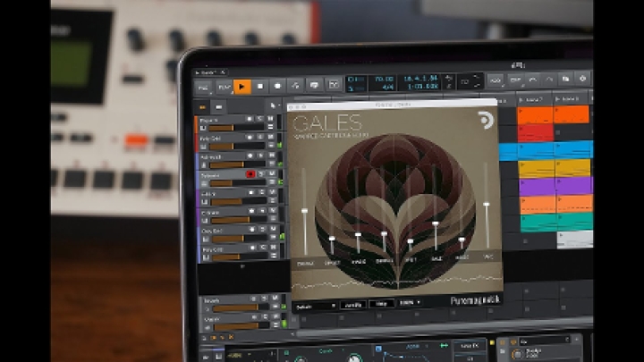Adjust the PHASE slider in Gales plugin
This screenshot has height=362, width=644.
tap(358, 235)
